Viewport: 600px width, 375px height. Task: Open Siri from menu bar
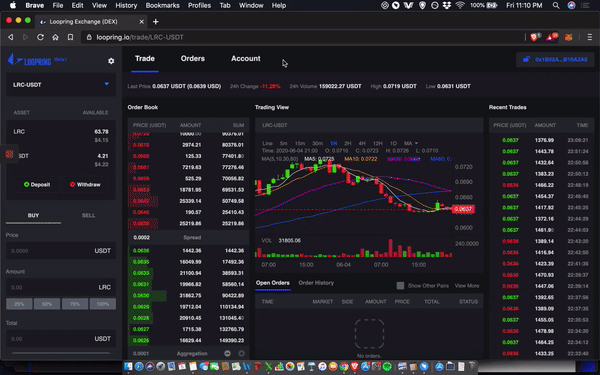click(x=571, y=5)
